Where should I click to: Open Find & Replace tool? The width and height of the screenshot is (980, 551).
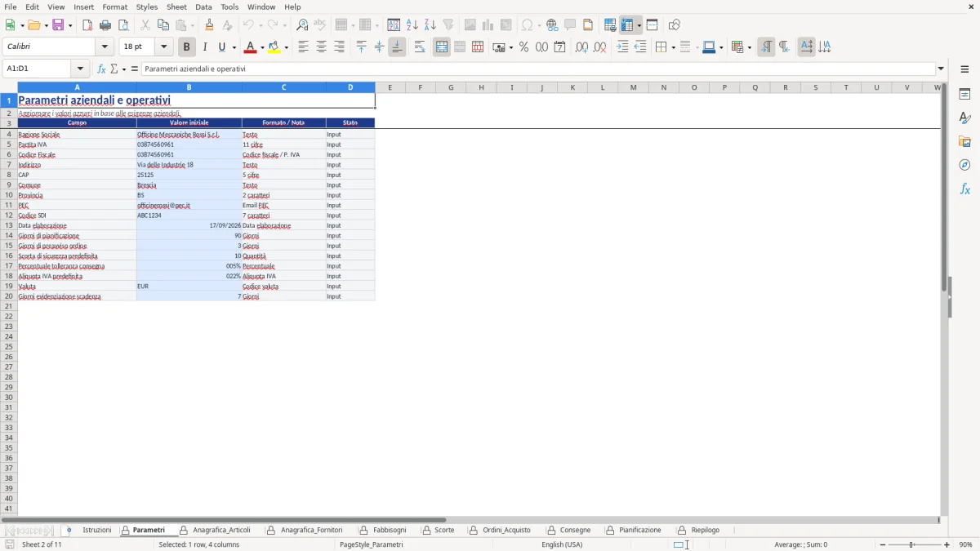coord(302,25)
